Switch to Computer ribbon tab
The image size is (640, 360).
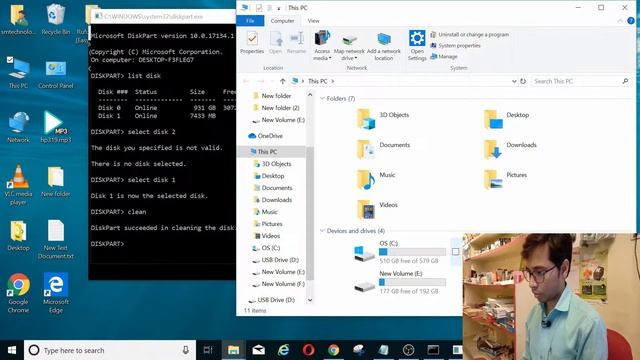tap(282, 20)
